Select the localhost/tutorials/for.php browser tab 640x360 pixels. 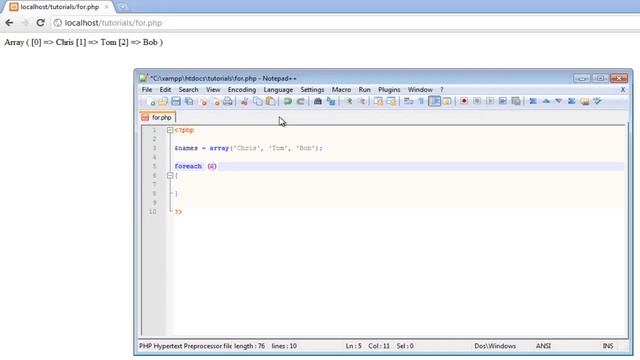[x=59, y=7]
